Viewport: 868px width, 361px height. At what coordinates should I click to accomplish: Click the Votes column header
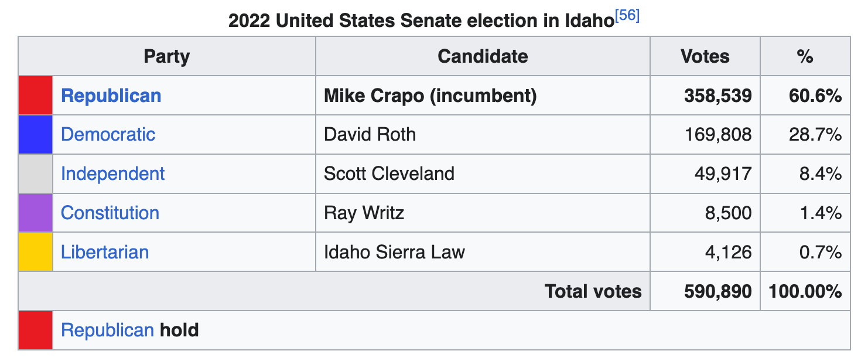(x=705, y=56)
